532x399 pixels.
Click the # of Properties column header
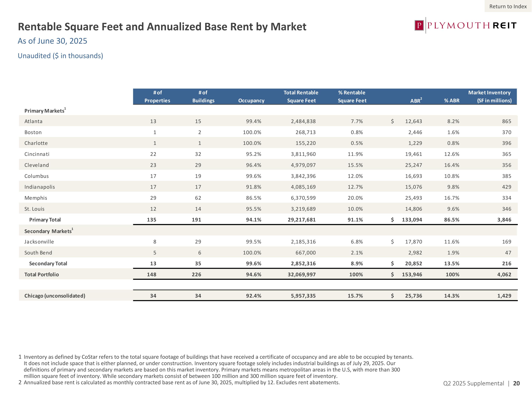coord(157,96)
